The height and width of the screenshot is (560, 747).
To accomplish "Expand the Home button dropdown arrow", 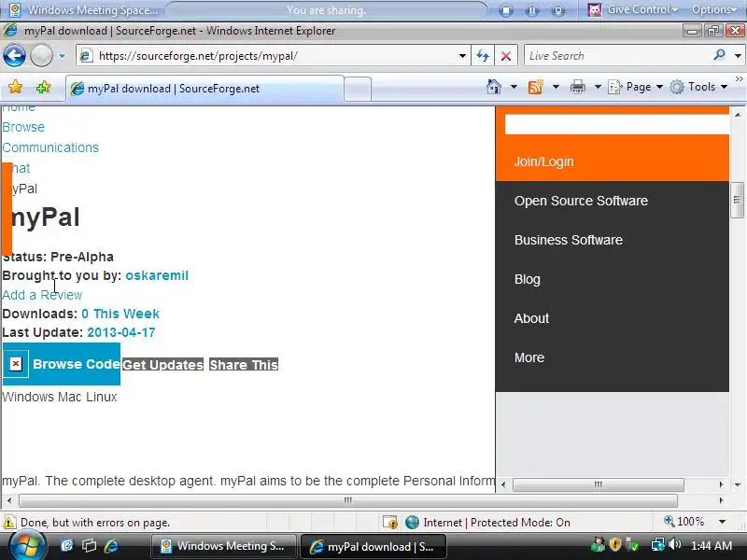I will [514, 87].
